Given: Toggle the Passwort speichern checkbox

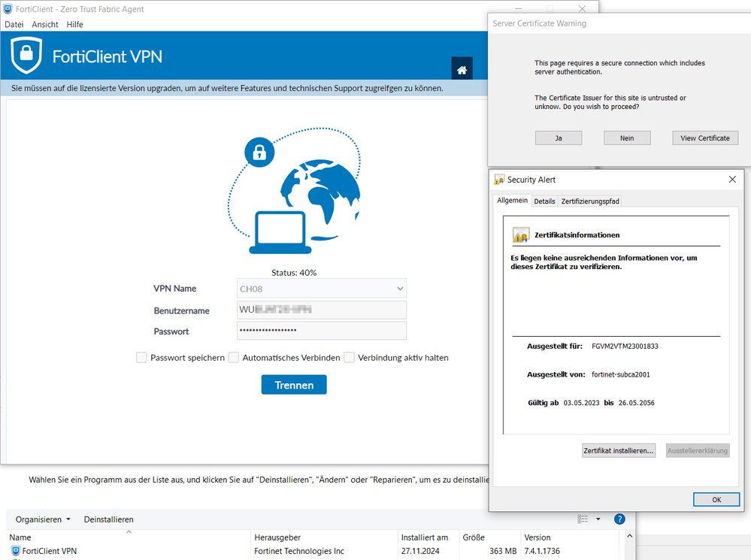Looking at the screenshot, I should click(x=141, y=357).
